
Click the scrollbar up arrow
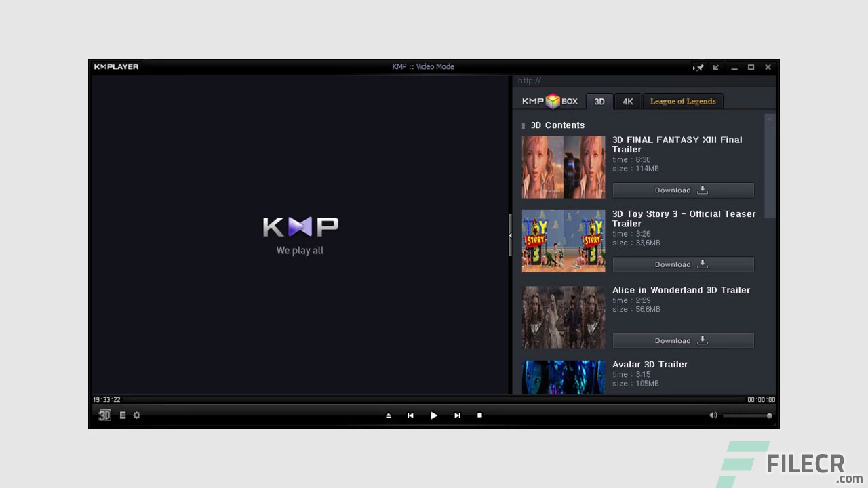770,119
